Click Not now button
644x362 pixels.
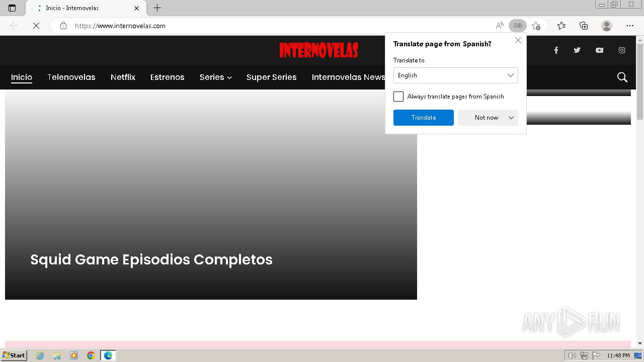[x=487, y=118]
